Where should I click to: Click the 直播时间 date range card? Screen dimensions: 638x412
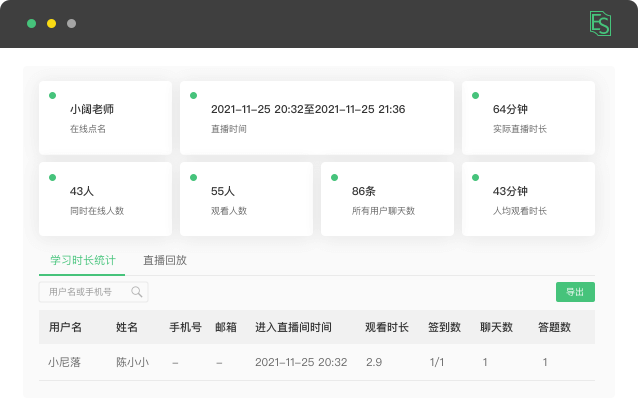[315, 118]
